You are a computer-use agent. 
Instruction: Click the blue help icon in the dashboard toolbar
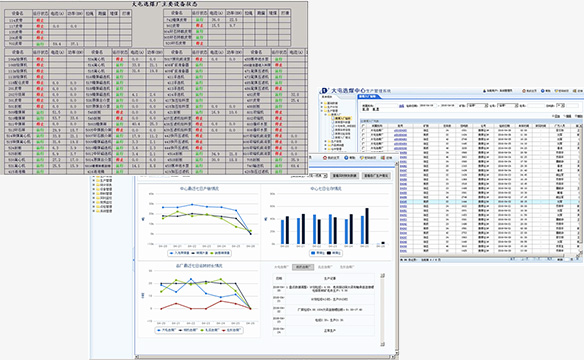tap(346, 158)
